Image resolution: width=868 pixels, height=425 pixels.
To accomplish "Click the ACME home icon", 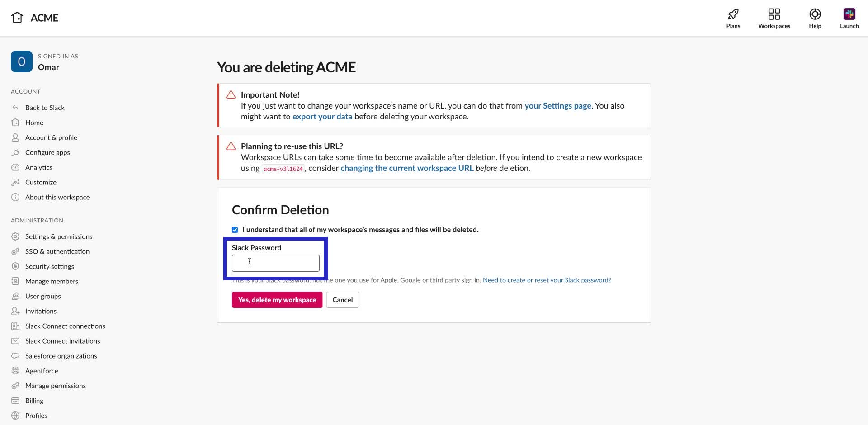I will pyautogui.click(x=17, y=17).
